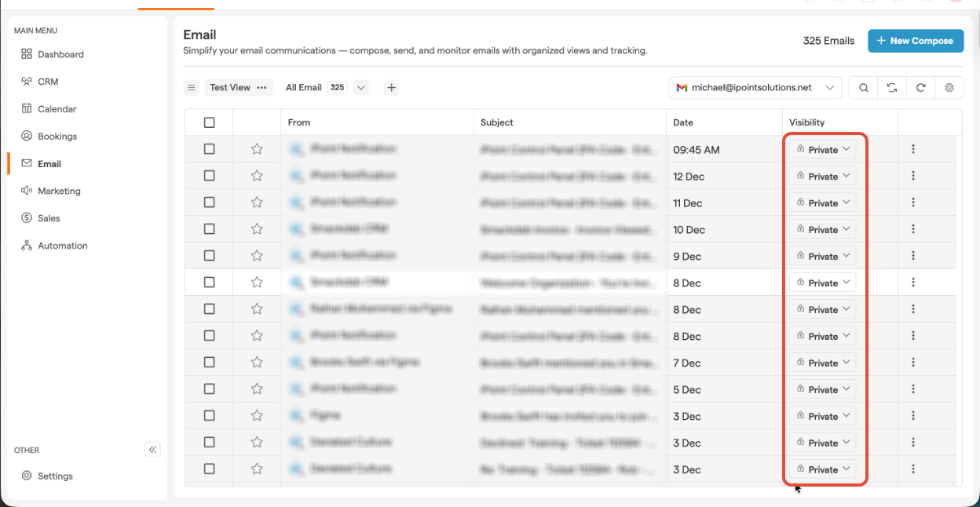The height and width of the screenshot is (507, 980).
Task: Open the michael@ipointsolutions.net account dropdown
Action: [x=755, y=88]
